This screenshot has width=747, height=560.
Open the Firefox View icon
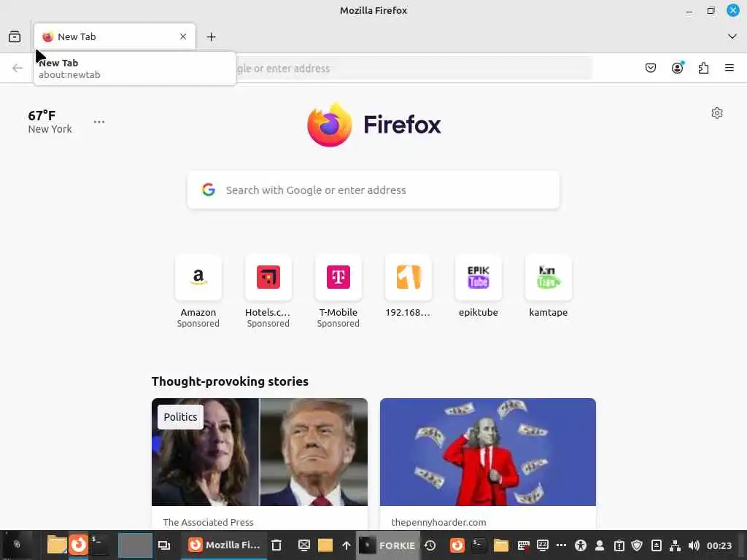[x=15, y=36]
